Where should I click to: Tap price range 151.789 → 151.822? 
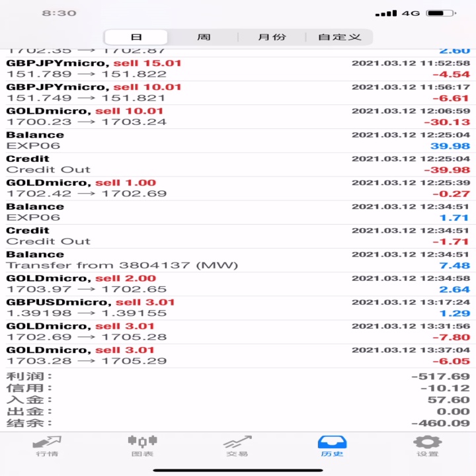coord(87,74)
